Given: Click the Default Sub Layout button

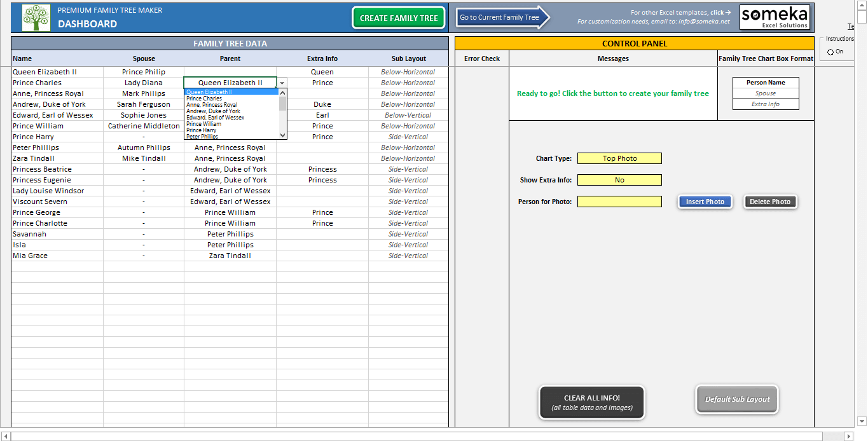Looking at the screenshot, I should [737, 399].
